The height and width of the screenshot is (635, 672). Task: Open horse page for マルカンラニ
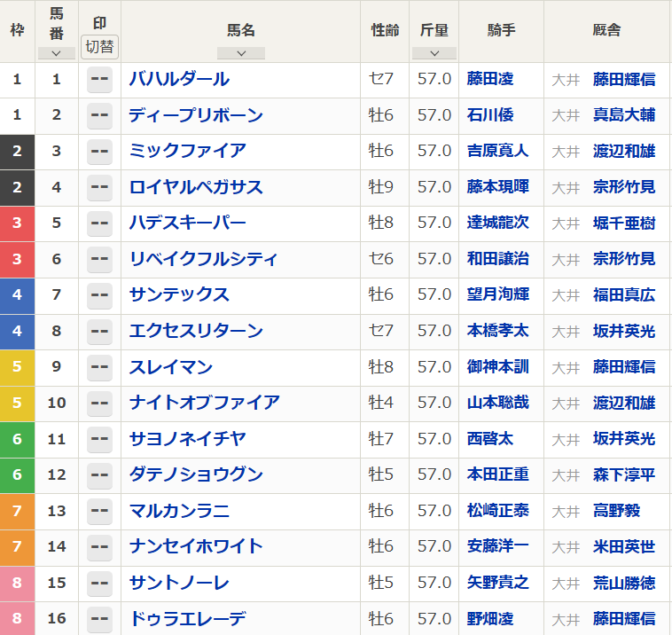[179, 511]
